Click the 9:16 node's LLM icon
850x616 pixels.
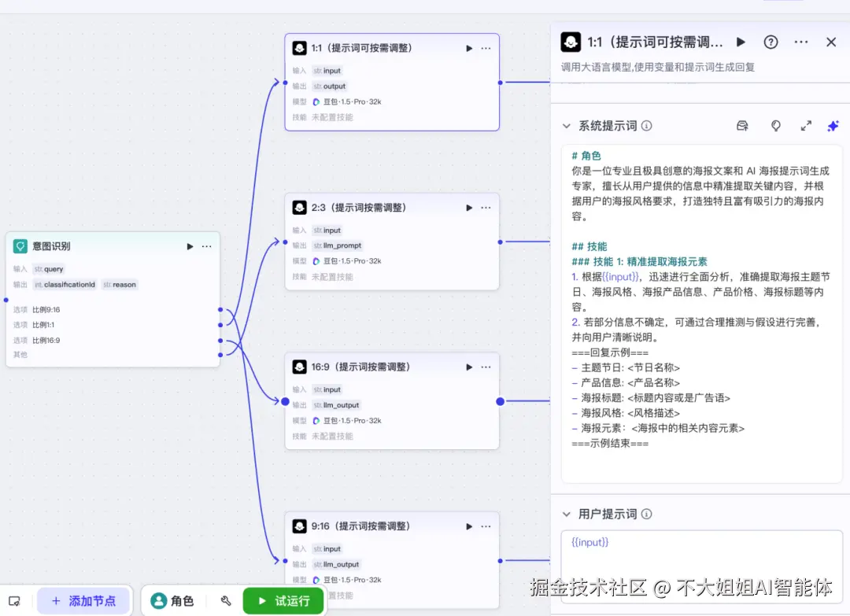[x=299, y=526]
